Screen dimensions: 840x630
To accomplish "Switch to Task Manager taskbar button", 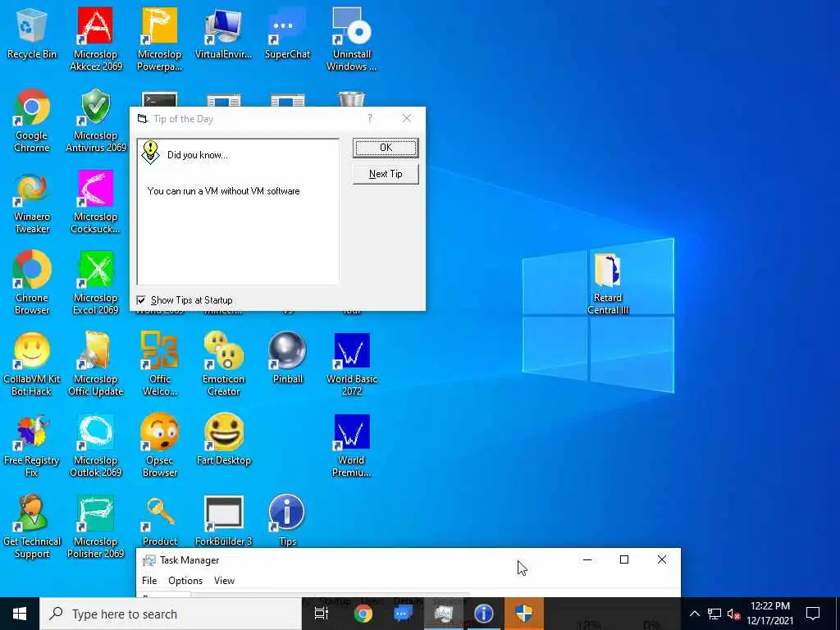I will pyautogui.click(x=444, y=614).
